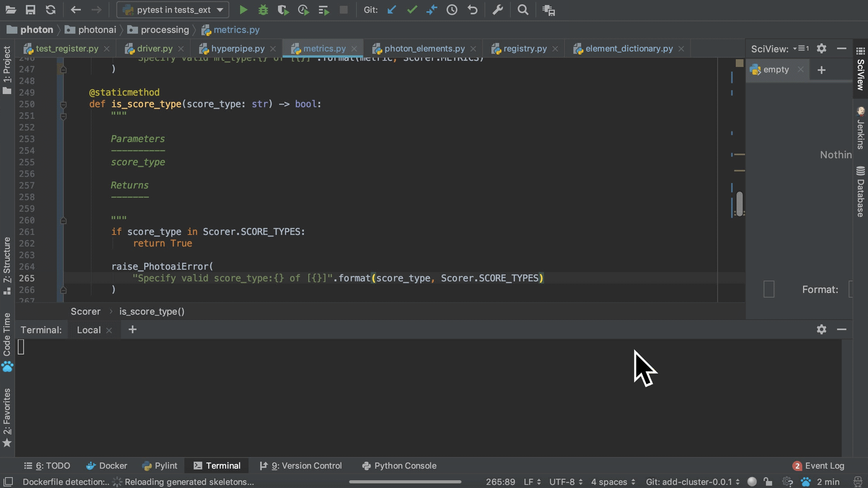The width and height of the screenshot is (868, 488).
Task: Collapse the docstring fold marker on line 251
Action: coord(63,116)
